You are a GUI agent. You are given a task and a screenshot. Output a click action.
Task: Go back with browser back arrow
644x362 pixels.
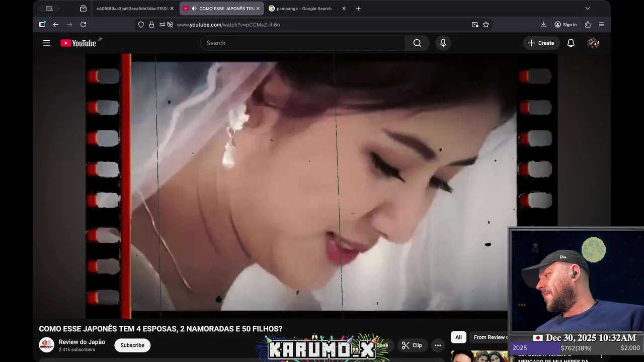tap(56, 25)
